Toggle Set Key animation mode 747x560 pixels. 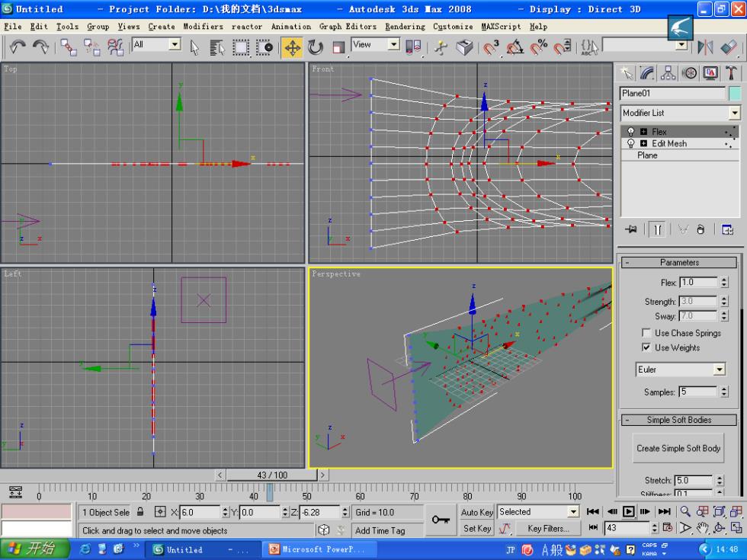coord(477,528)
